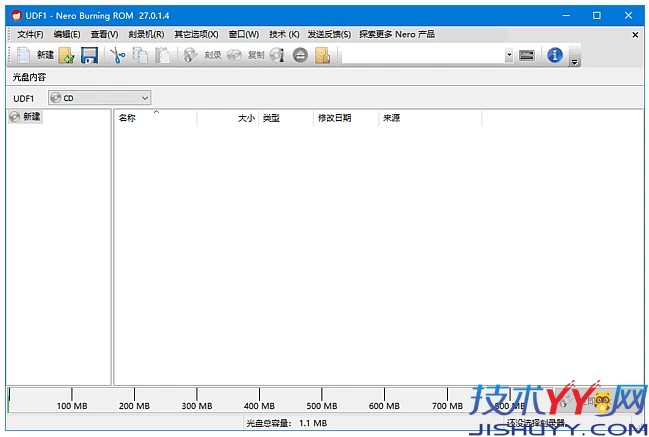Viewport: 649px width, 437px height.
Task: Click the recorder drive selection icon
Action: click(526, 55)
